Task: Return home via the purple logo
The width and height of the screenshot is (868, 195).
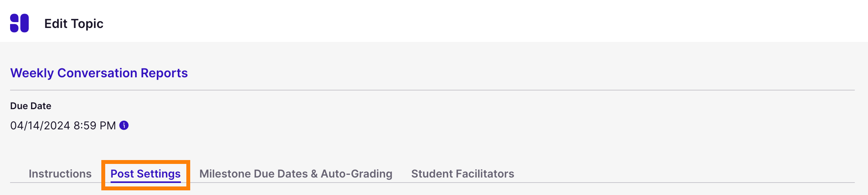Action: [x=19, y=23]
